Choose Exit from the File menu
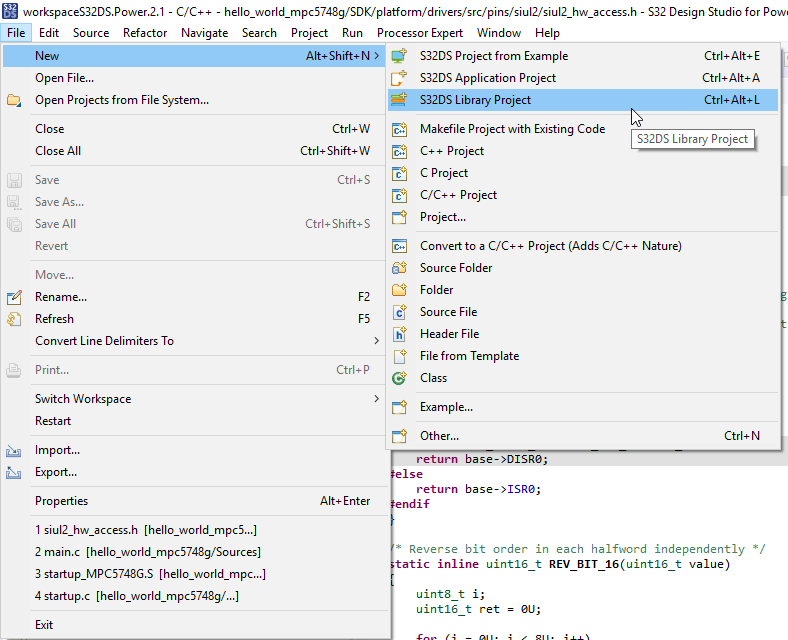Image resolution: width=788 pixels, height=640 pixels. point(196,625)
